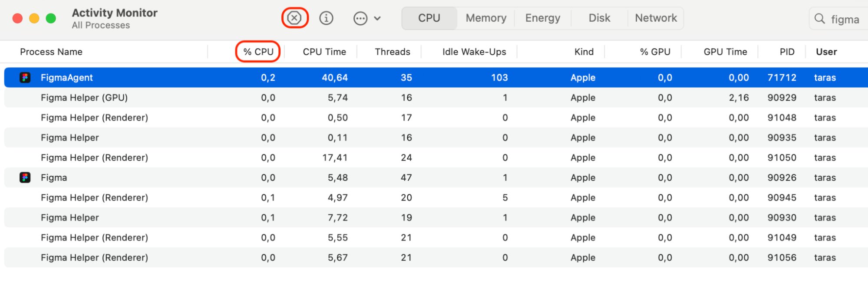Viewport: 868px width, 285px height.
Task: Click the search field containing figma
Action: (839, 19)
